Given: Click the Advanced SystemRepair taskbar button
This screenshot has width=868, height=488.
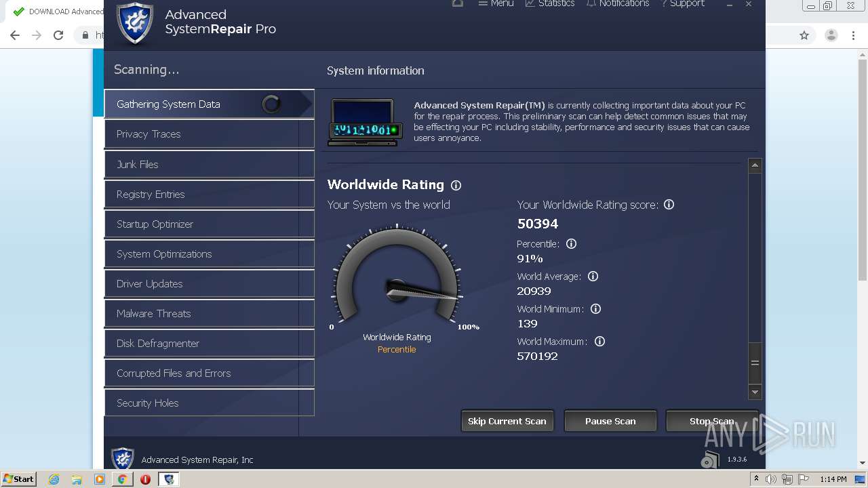Looking at the screenshot, I should [x=169, y=479].
